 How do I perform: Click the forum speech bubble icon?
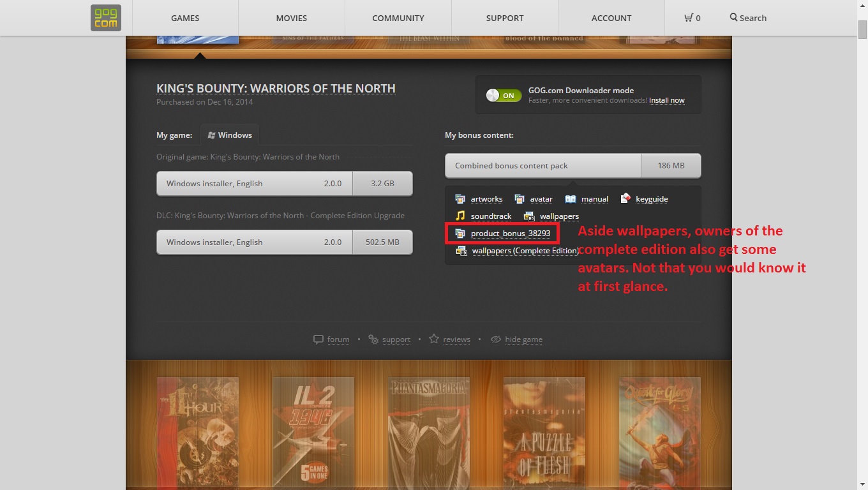(318, 339)
